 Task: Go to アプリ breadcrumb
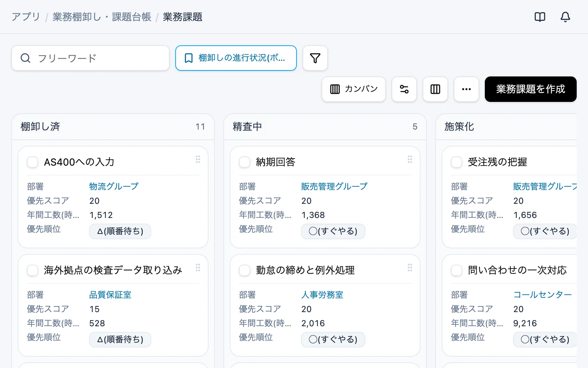(x=26, y=17)
